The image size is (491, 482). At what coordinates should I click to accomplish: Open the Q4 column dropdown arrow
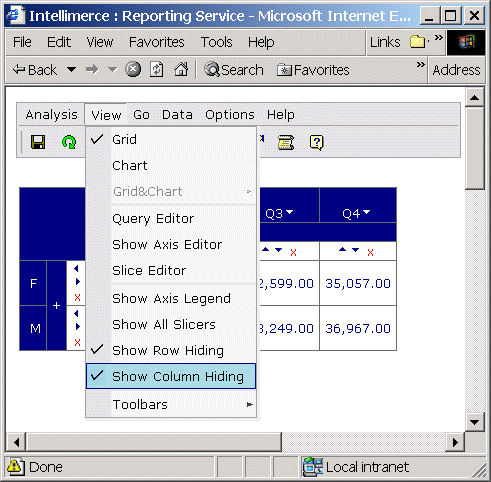tap(366, 212)
